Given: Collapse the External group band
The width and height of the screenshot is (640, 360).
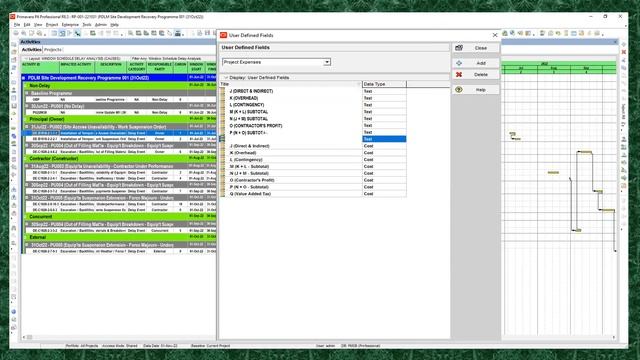Looking at the screenshot, I should pos(26,237).
